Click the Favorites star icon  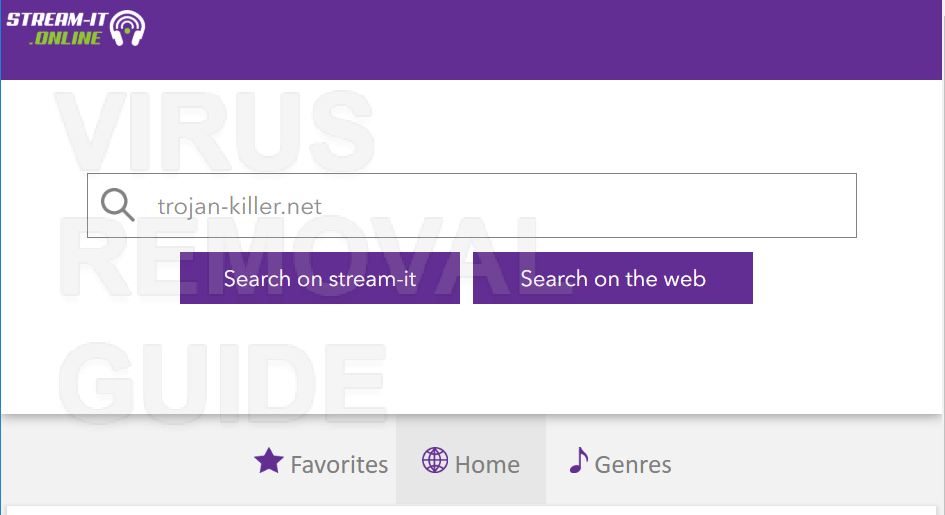tap(269, 461)
